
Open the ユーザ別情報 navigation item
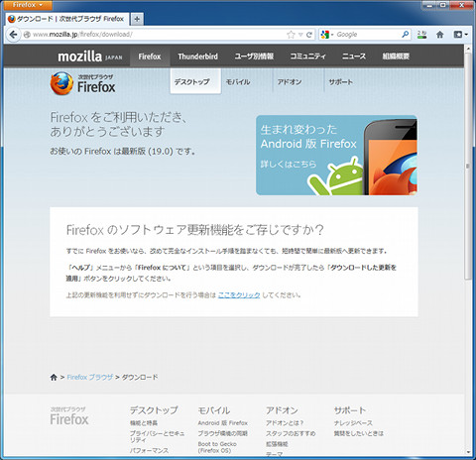click(x=254, y=57)
